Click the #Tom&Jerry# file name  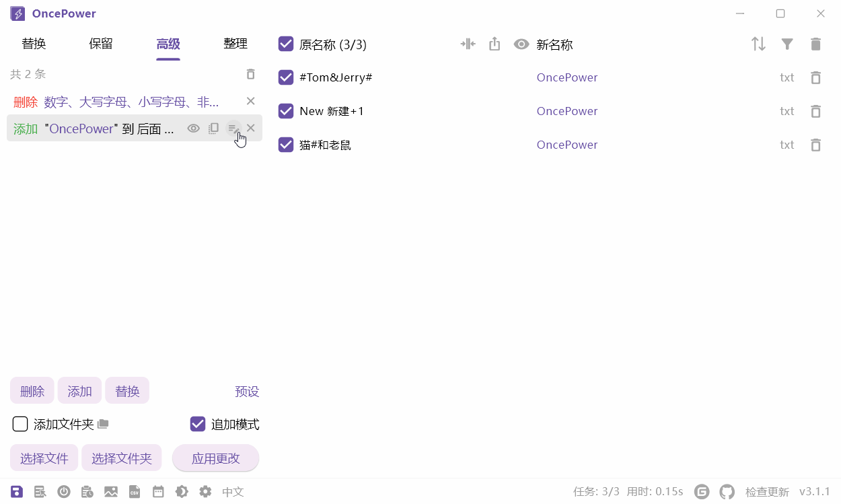[336, 77]
